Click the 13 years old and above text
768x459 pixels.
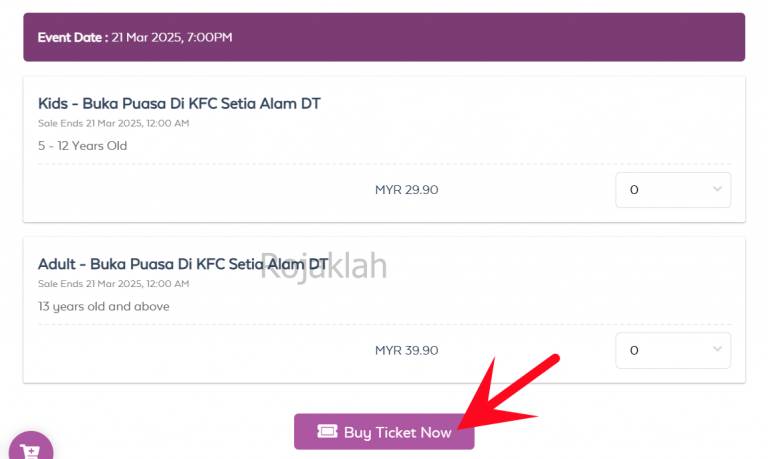click(x=103, y=306)
